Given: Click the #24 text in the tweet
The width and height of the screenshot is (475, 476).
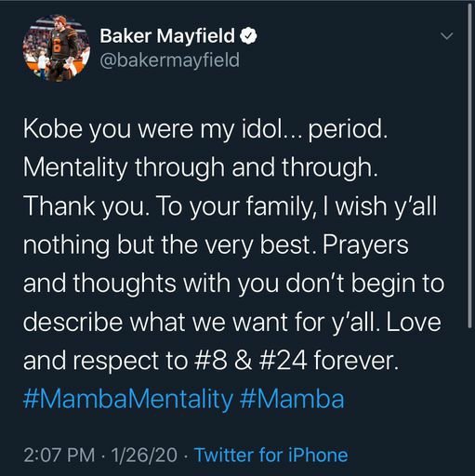Looking at the screenshot, I should tap(284, 361).
